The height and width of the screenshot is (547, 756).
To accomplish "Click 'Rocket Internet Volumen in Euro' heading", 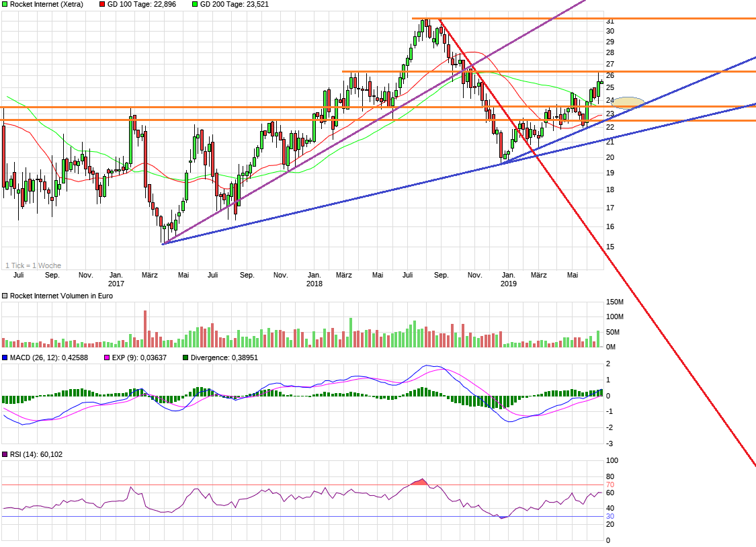I will click(61, 296).
